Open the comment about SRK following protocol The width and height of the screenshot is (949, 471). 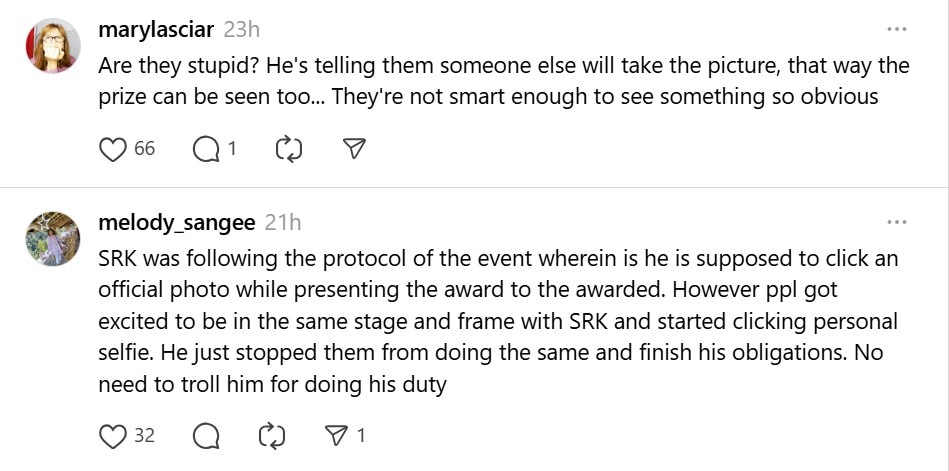(498, 321)
